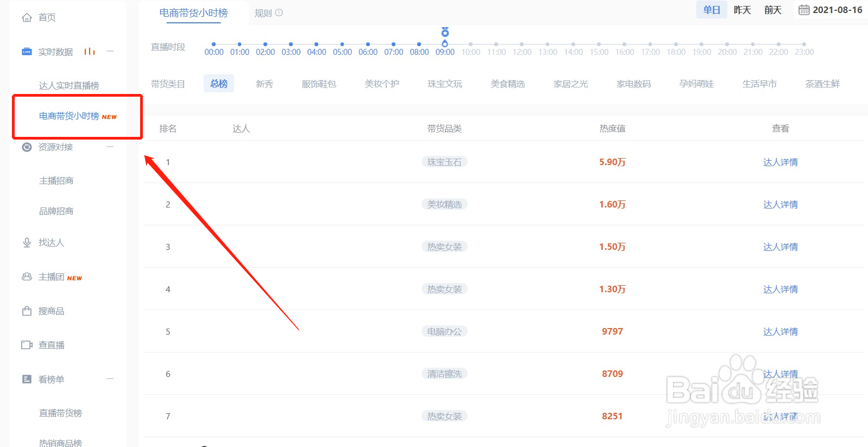Open 主播招商 in sidebar
Viewport: 868px width, 447px height.
56,180
